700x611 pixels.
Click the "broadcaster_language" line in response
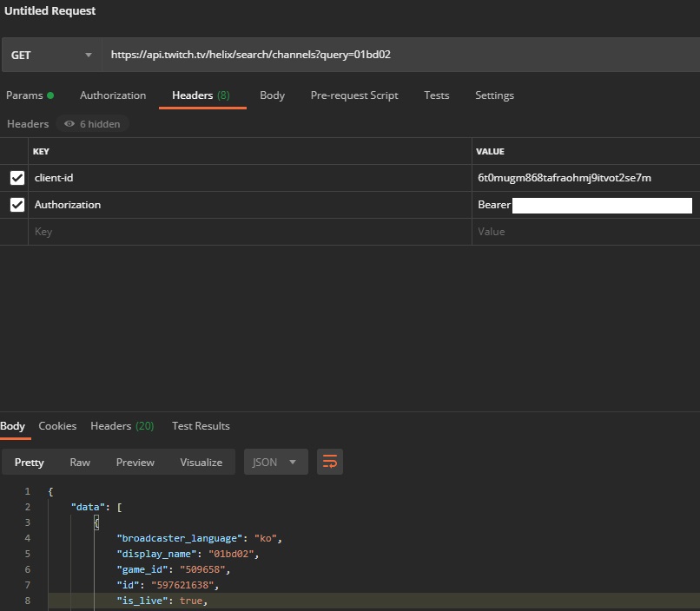[x=199, y=538]
